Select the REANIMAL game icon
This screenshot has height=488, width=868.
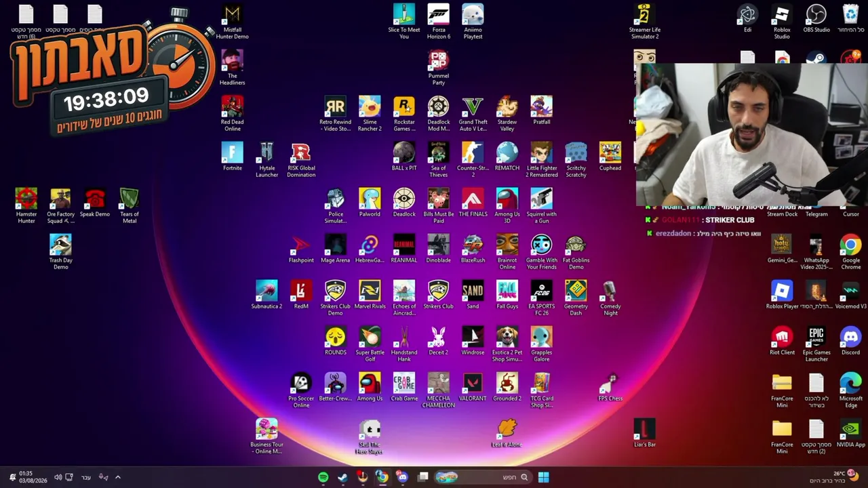click(404, 249)
